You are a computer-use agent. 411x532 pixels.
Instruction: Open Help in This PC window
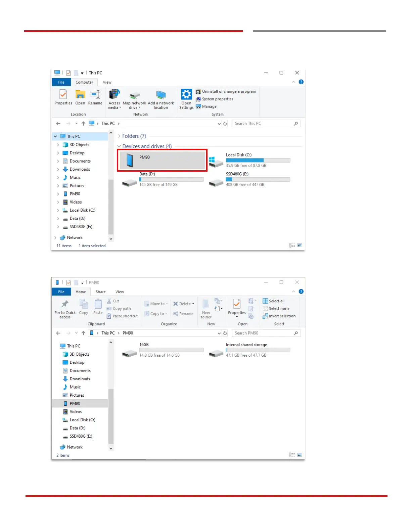pos(301,82)
